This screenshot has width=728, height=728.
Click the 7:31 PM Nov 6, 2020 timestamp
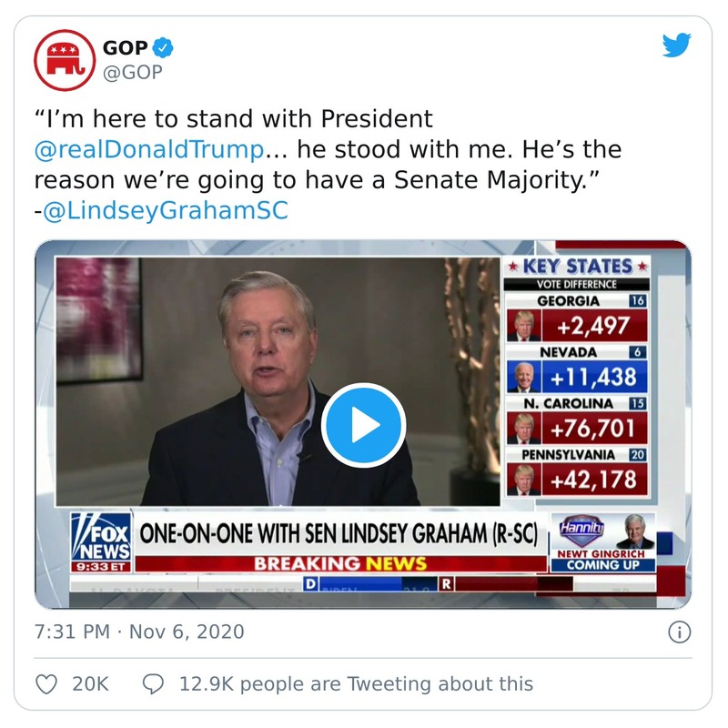[x=139, y=632]
